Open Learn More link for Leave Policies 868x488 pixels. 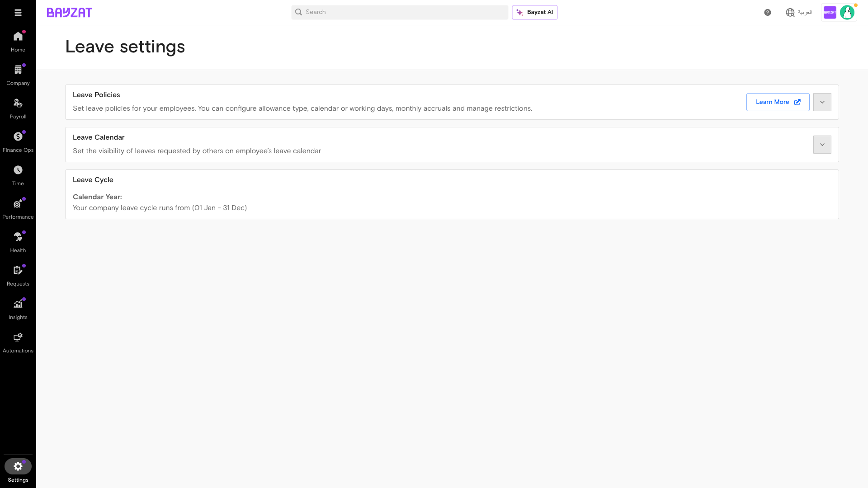[x=778, y=102]
